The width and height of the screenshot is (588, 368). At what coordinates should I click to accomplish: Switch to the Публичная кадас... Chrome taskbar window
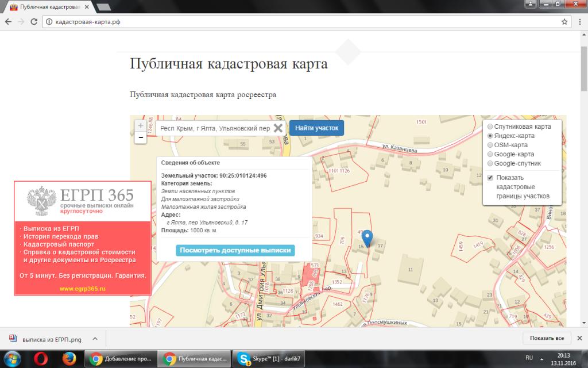(x=194, y=359)
